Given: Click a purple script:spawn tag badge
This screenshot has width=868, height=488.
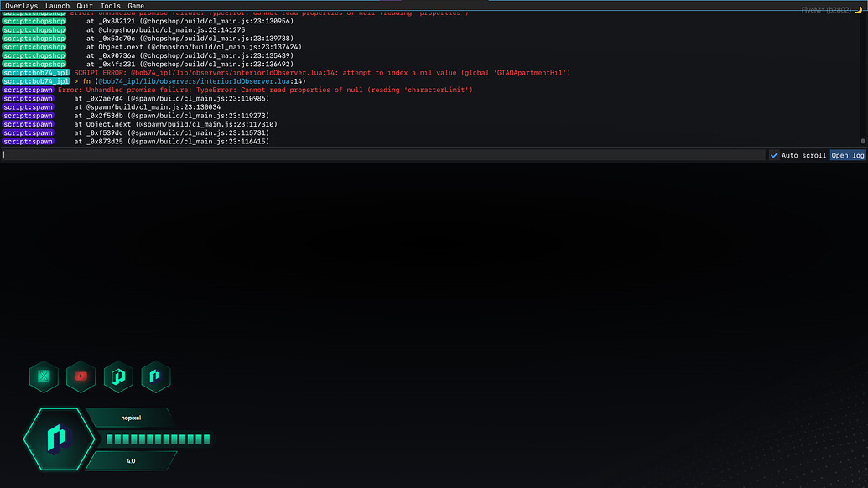Looking at the screenshot, I should (x=27, y=115).
